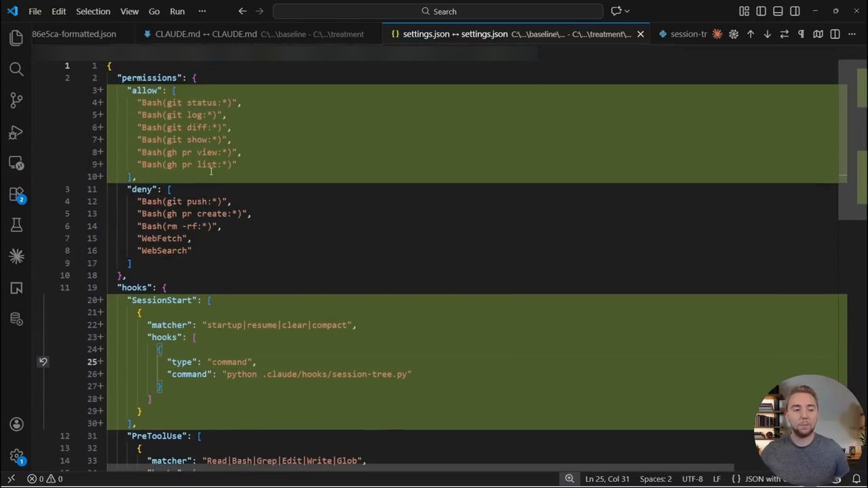
Task: Open the Claude starburst panel in activity bar
Action: click(x=16, y=256)
